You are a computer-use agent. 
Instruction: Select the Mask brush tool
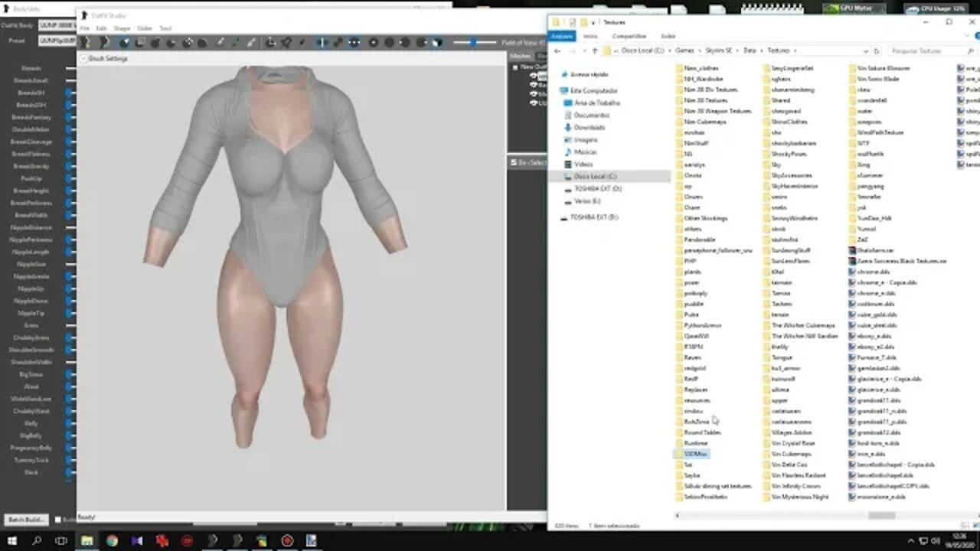click(139, 43)
